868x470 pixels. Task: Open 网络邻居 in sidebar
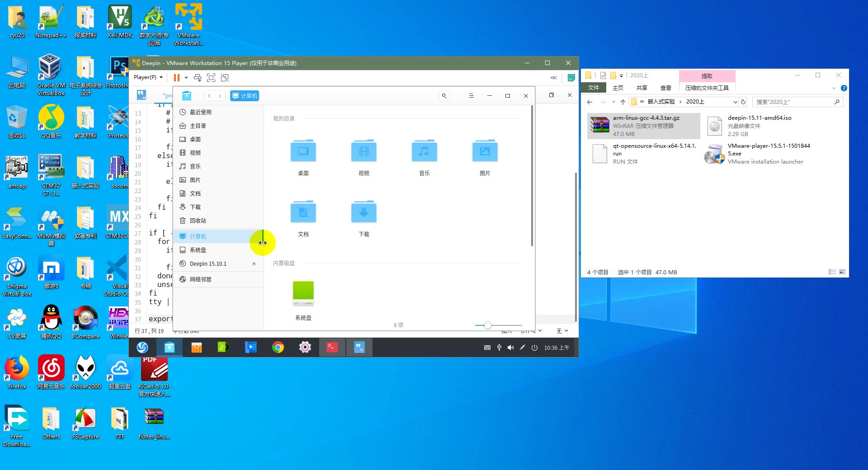(x=218, y=279)
